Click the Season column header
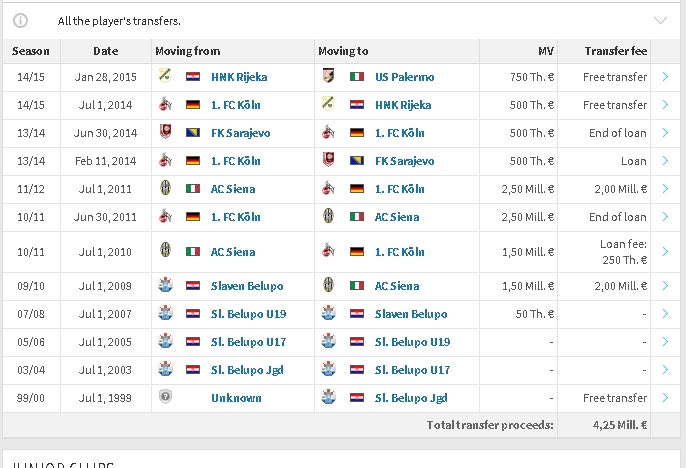Viewport: 686px width, 468px height. (x=31, y=51)
